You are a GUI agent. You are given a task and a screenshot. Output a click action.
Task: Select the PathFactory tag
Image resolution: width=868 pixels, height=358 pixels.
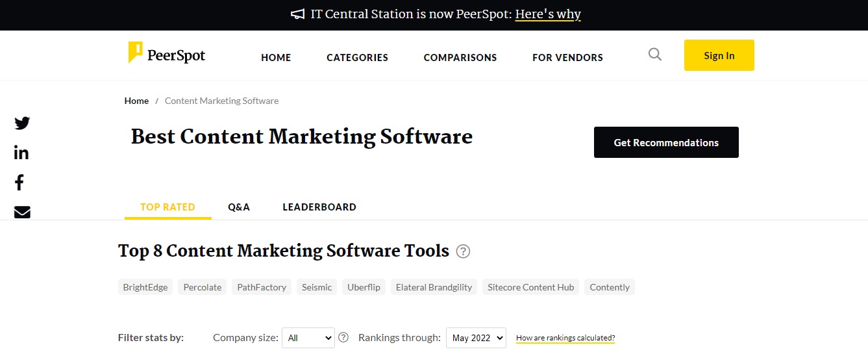tap(262, 287)
